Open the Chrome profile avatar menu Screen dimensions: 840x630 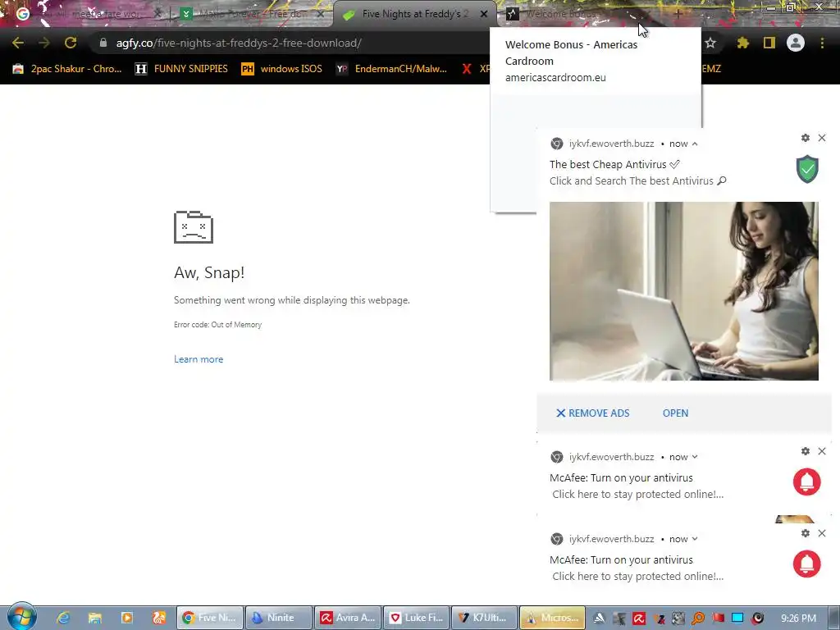coord(796,43)
